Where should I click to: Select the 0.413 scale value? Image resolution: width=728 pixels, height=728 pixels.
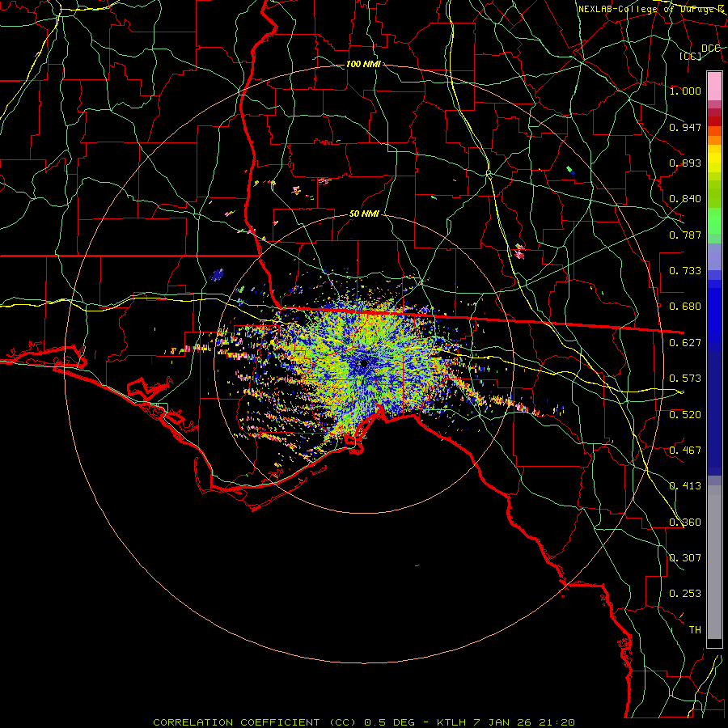(x=685, y=486)
